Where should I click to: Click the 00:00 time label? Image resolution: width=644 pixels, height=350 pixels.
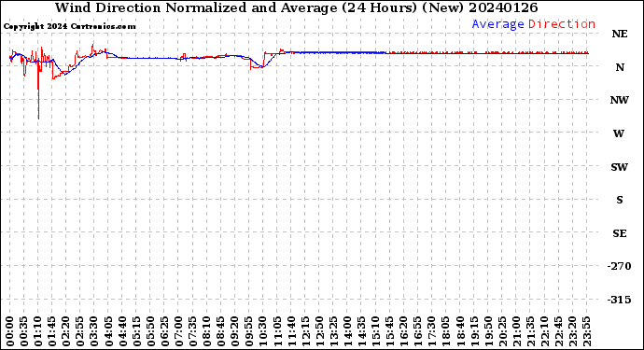(x=10, y=331)
